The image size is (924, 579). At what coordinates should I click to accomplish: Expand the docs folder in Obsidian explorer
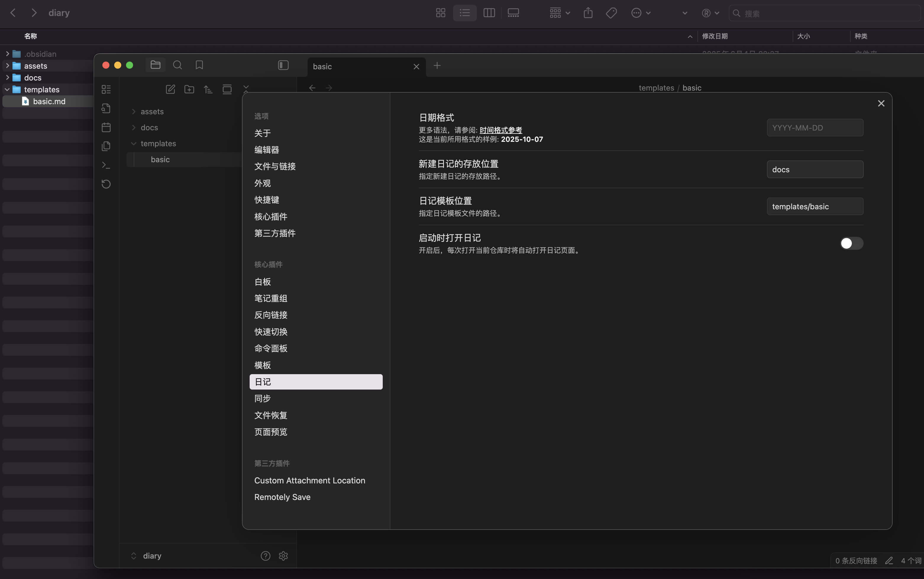(133, 128)
